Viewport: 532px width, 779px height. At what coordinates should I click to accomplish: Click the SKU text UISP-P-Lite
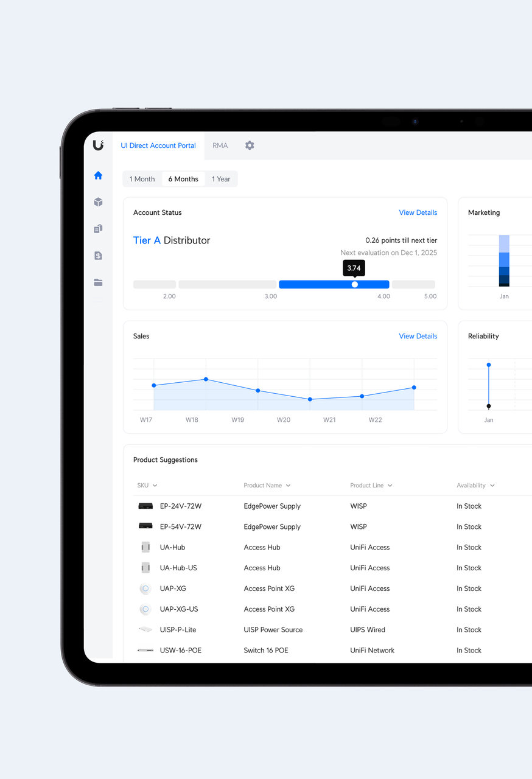tap(178, 630)
